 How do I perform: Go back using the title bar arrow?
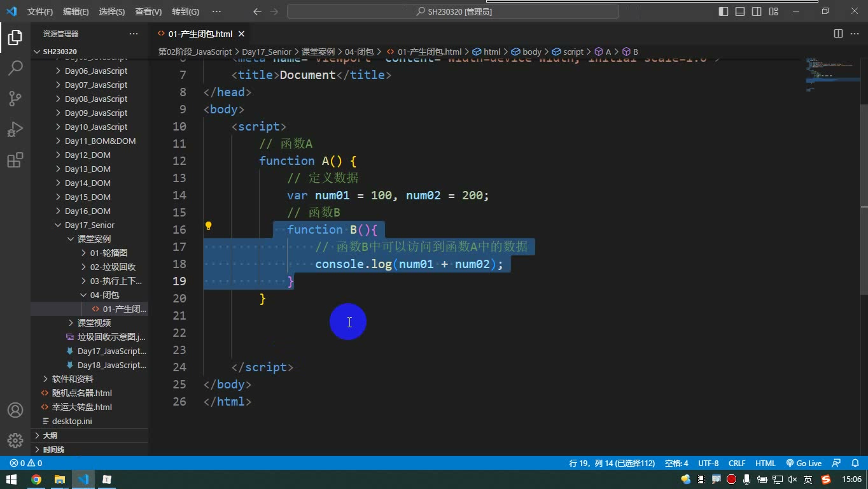point(257,11)
